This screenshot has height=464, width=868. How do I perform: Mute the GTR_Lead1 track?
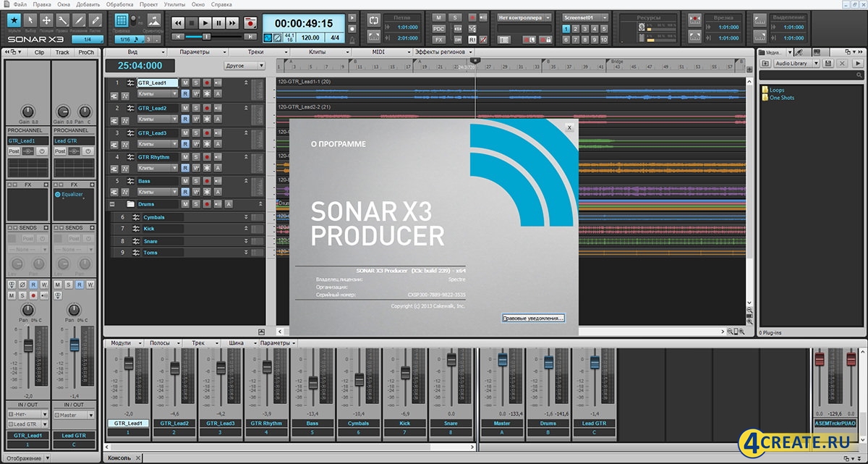[x=185, y=83]
